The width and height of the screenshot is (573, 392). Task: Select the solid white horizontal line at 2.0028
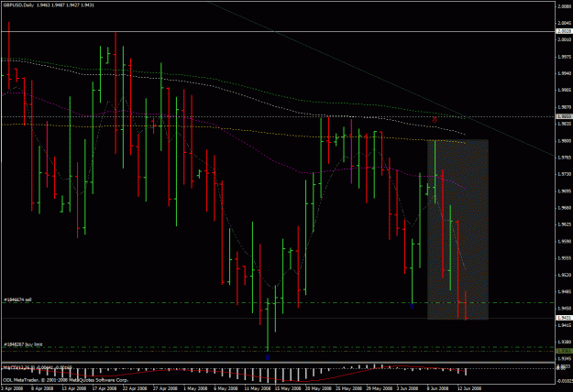point(278,32)
